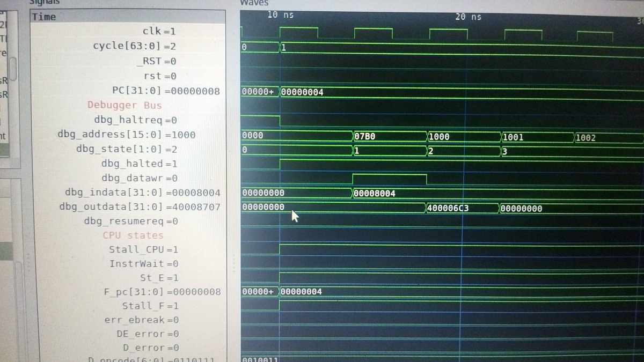The height and width of the screenshot is (362, 644).
Task: Click state value 2 in dbg_state wave
Action: click(431, 152)
